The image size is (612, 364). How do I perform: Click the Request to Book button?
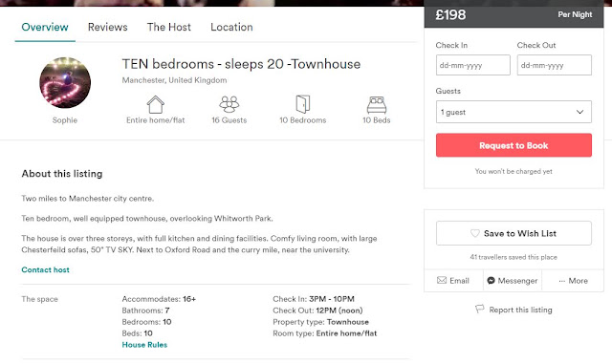coord(514,145)
